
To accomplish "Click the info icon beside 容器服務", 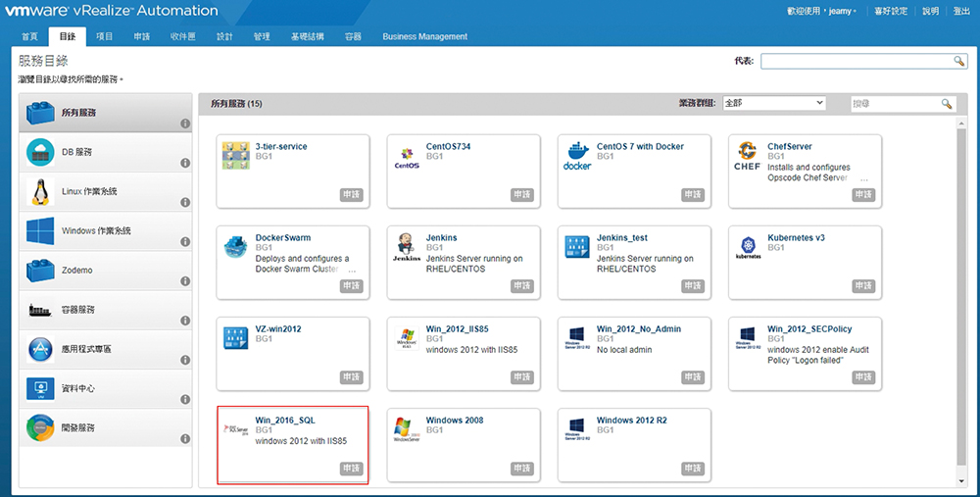I will [x=184, y=321].
